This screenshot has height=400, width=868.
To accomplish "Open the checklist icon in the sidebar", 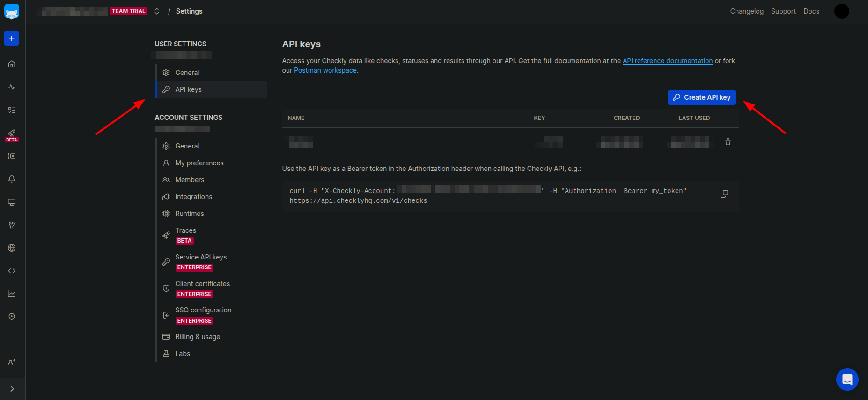I will click(x=12, y=110).
